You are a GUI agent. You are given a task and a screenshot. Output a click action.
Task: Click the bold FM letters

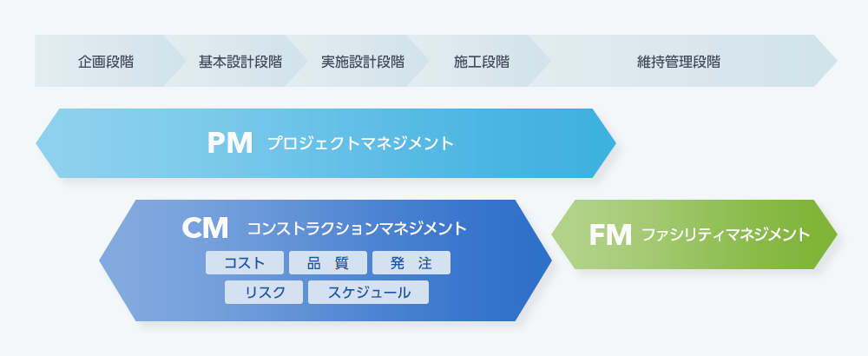tap(610, 235)
